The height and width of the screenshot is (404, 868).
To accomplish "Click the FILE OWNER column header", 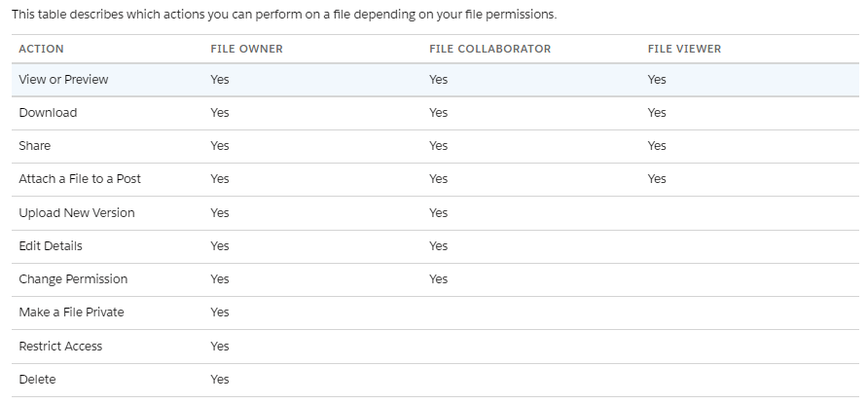I will tap(246, 49).
